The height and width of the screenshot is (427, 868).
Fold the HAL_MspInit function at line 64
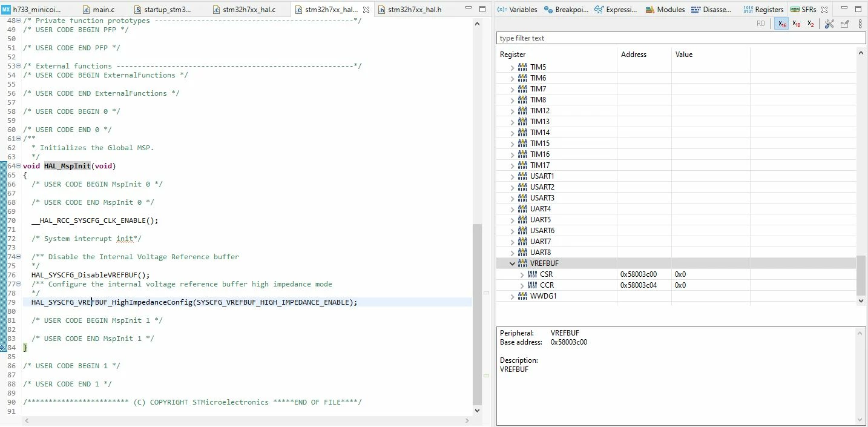19,166
